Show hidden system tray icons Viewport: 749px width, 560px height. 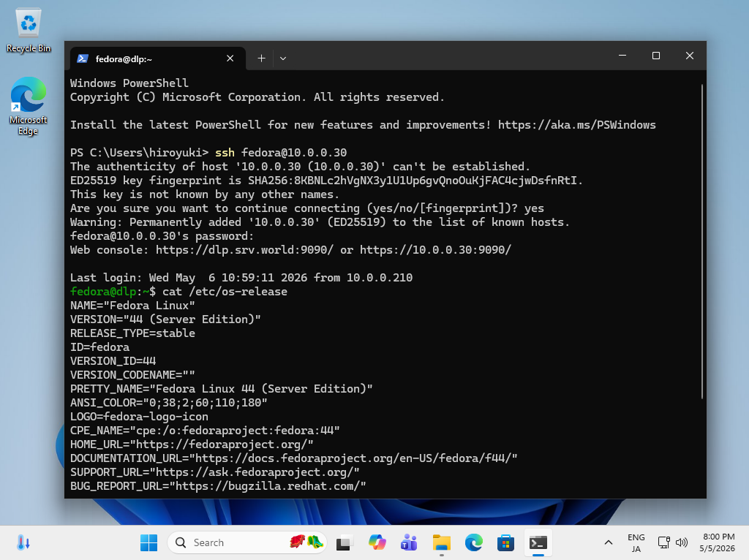pyautogui.click(x=608, y=542)
